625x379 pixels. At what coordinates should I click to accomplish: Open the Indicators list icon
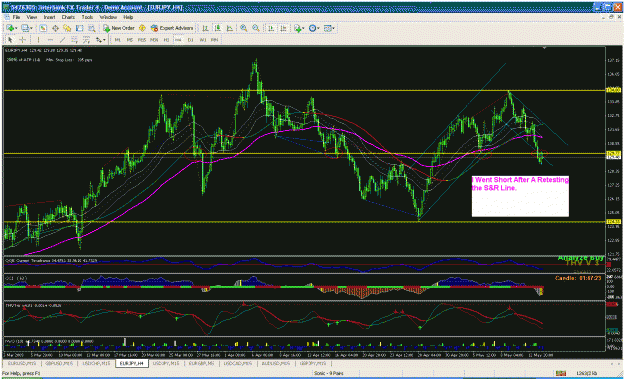tap(297, 28)
